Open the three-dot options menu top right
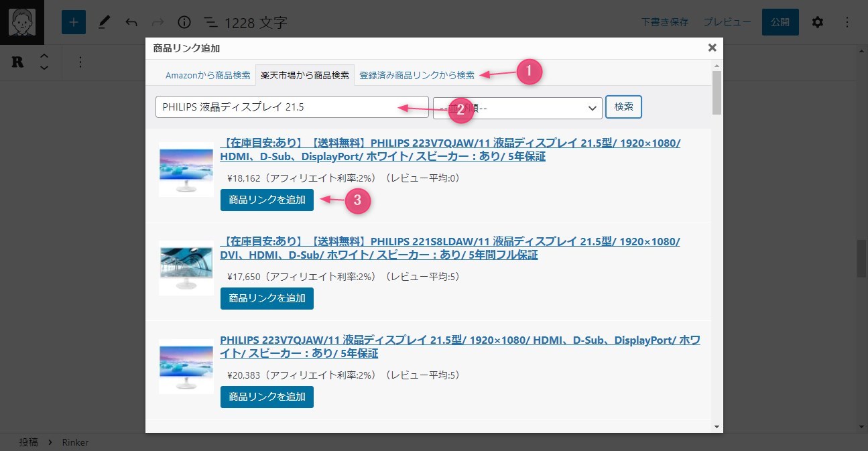 tap(847, 21)
